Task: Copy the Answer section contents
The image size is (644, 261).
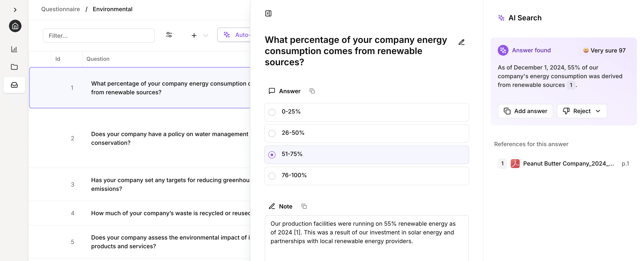Action: (312, 91)
